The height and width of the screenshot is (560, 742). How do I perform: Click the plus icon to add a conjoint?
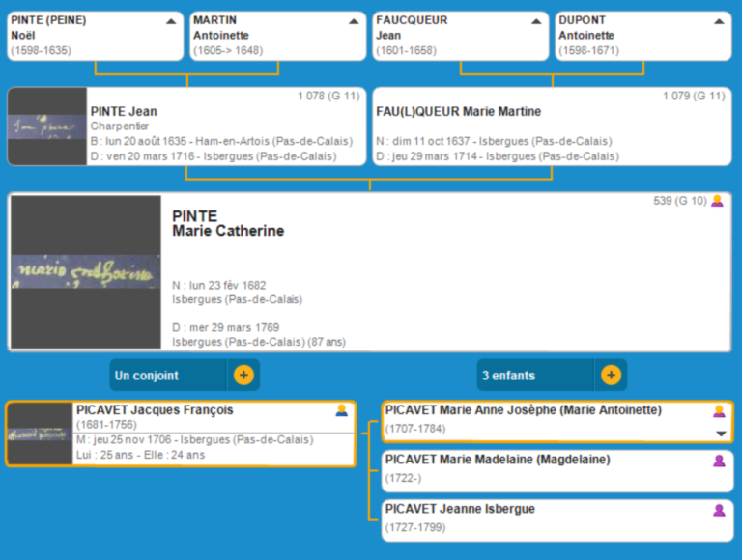click(243, 375)
